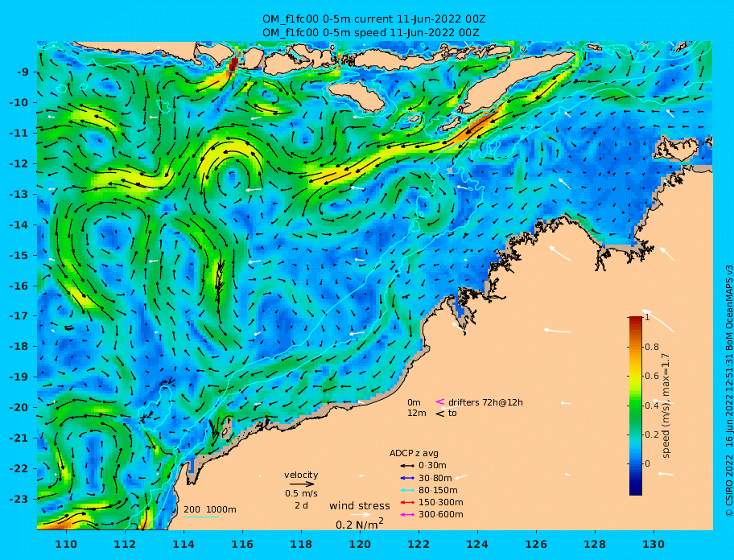Click the '0.2 N/m2' wind stress value
The height and width of the screenshot is (560, 734).
360,524
